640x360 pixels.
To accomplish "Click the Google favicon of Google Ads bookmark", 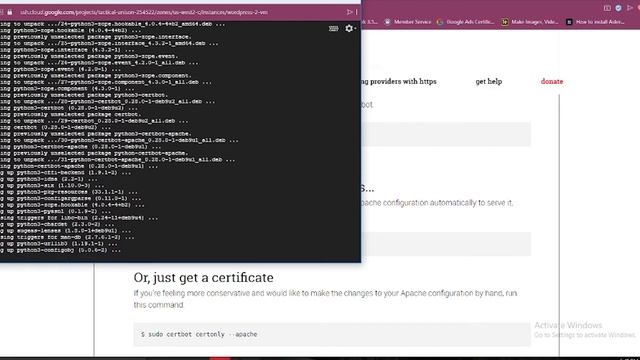I will (x=440, y=22).
